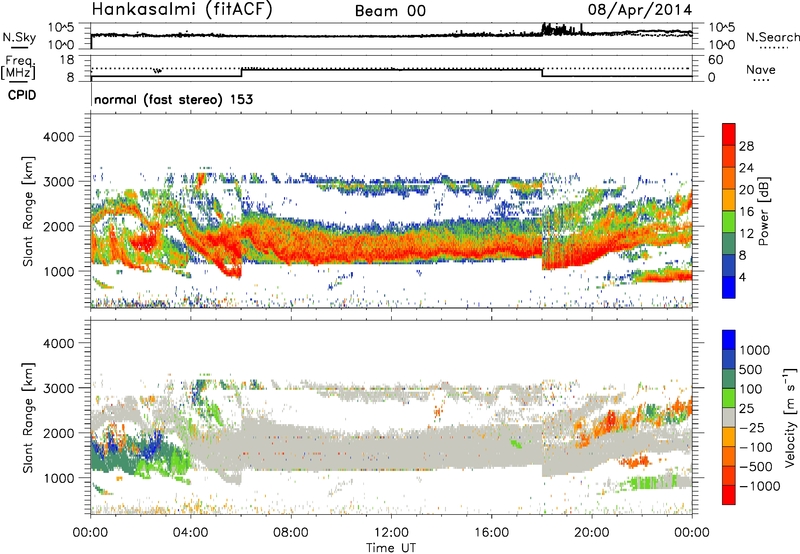Click the 18 tick on frequency axis
The height and width of the screenshot is (554, 800).
(67, 60)
